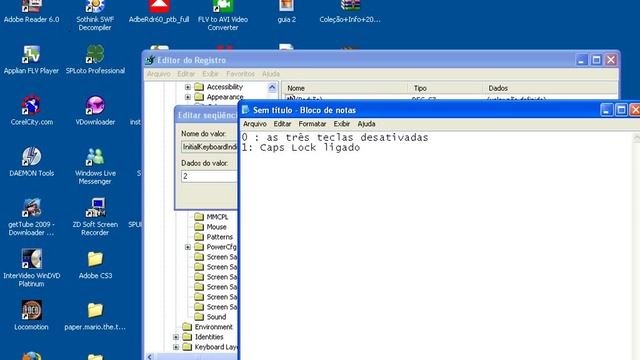Expand the Identities registry key
Viewport: 640px width, 360px height.
click(x=176, y=337)
